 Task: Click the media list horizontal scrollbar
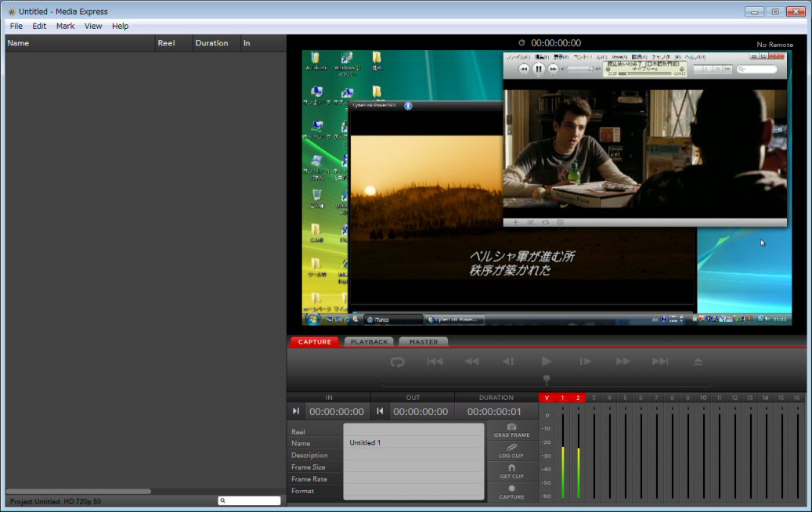(x=78, y=491)
